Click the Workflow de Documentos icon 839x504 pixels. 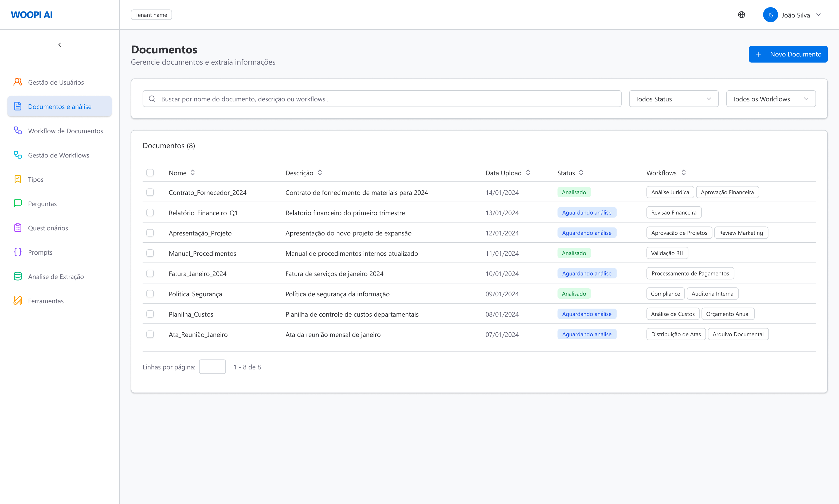(x=18, y=131)
